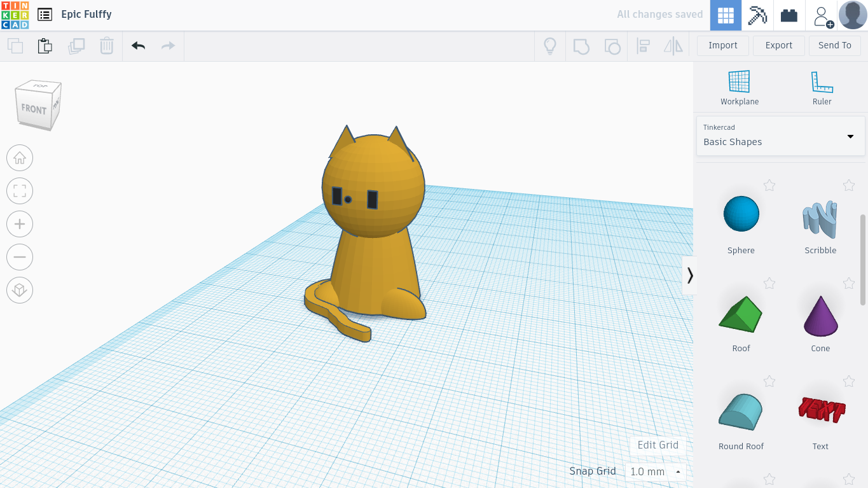The image size is (868, 488).
Task: Click the Delete trash can icon
Action: click(107, 46)
